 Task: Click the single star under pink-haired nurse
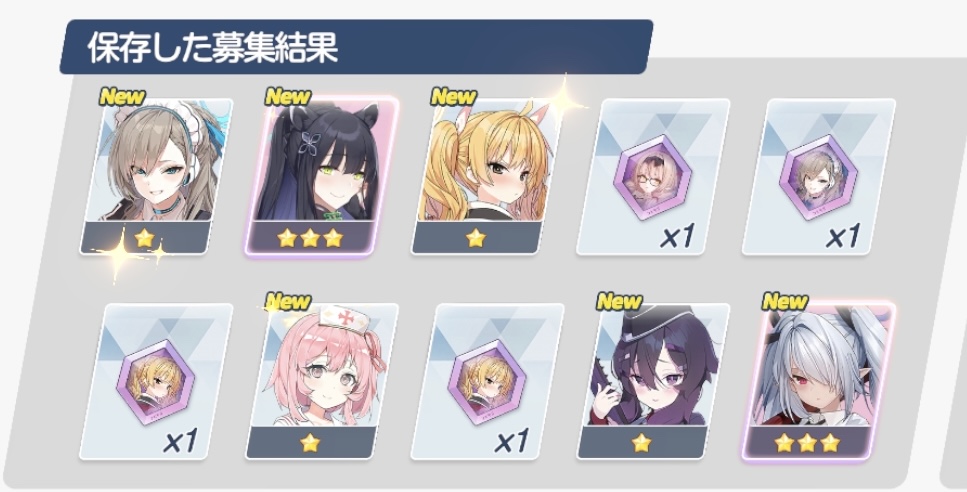pyautogui.click(x=310, y=443)
